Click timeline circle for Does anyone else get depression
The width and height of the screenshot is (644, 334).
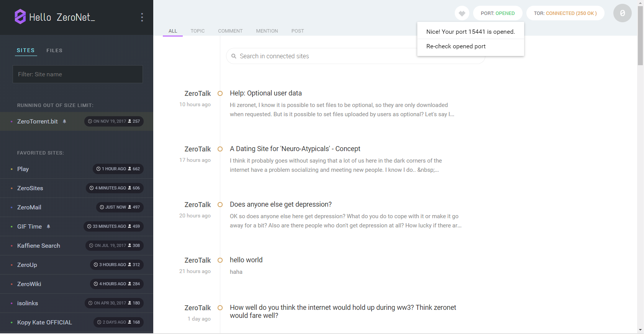click(220, 204)
